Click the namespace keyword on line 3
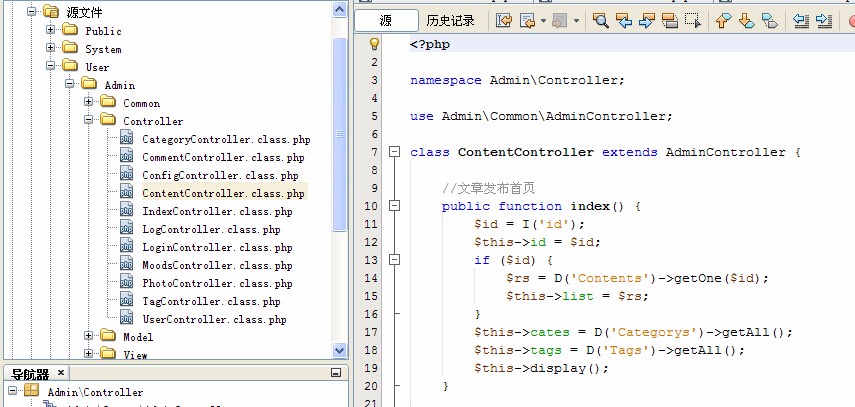Screen dimensions: 855x407 (x=445, y=80)
